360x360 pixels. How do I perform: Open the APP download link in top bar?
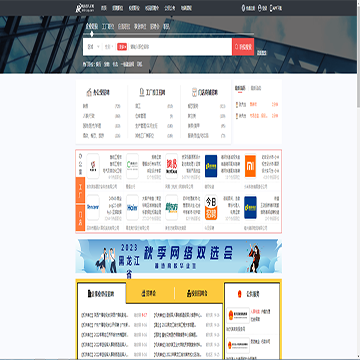(x=276, y=8)
